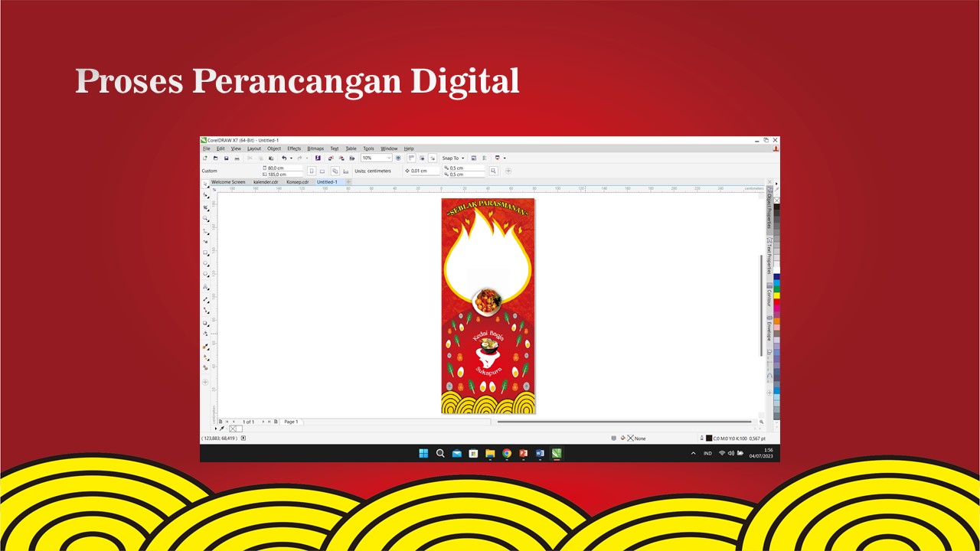This screenshot has height=551, width=980.
Task: Toggle show guidelines button in toolbar
Action: pyautogui.click(x=433, y=158)
